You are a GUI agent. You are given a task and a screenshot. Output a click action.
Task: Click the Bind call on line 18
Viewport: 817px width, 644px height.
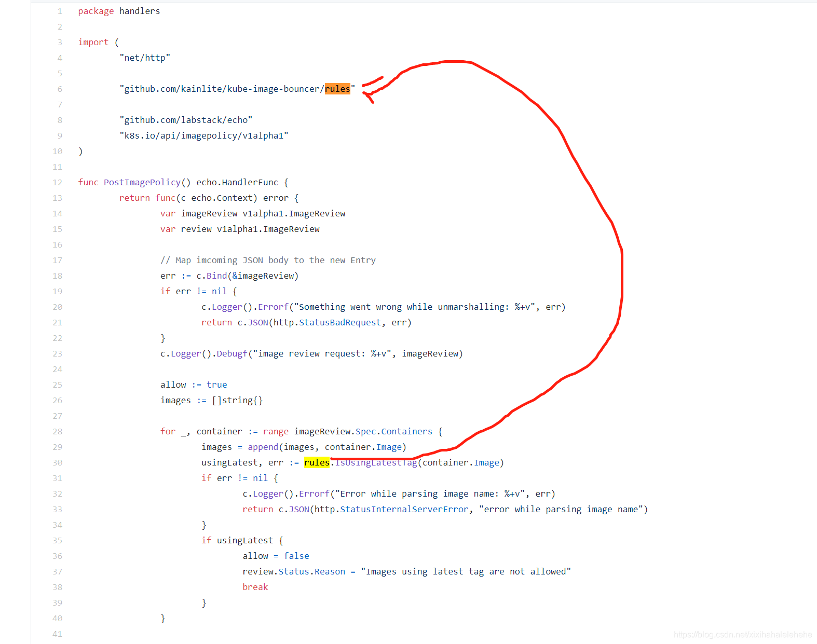tap(217, 276)
